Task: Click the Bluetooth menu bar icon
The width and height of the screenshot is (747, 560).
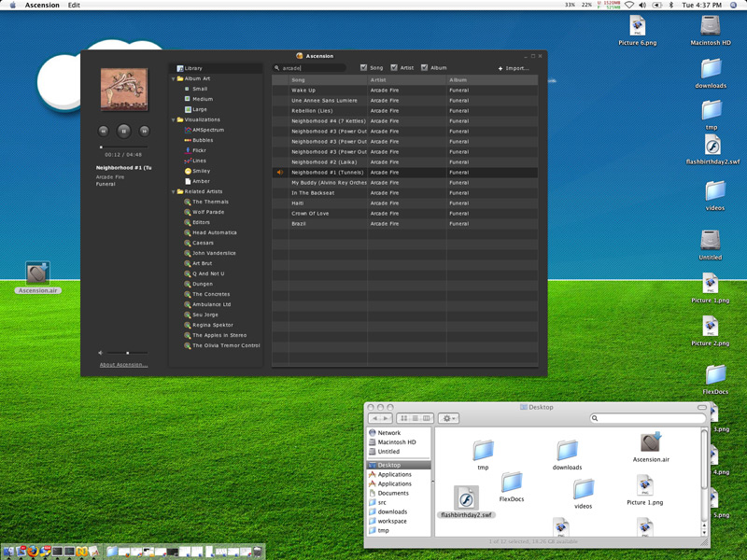Action: (x=671, y=6)
